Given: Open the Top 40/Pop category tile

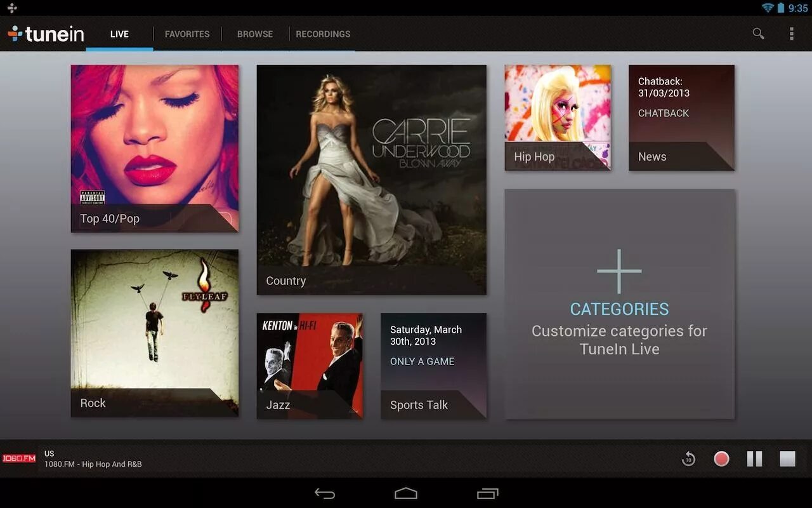Looking at the screenshot, I should tap(155, 149).
